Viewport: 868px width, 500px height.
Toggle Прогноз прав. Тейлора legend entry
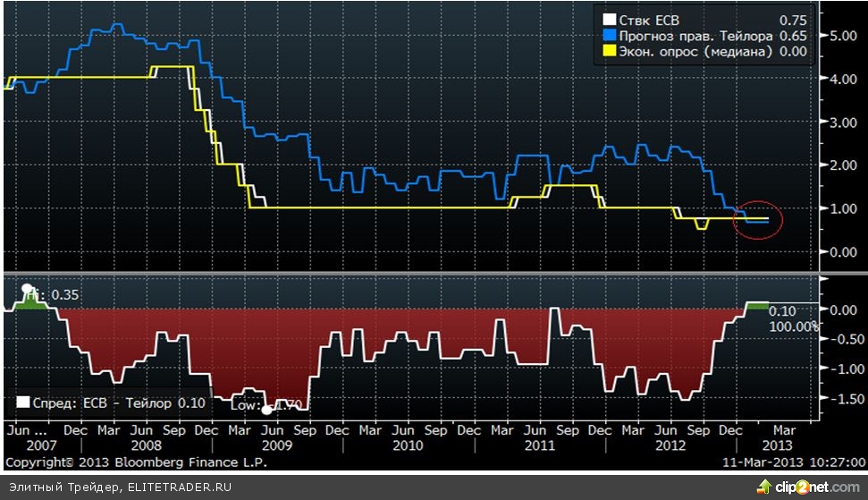click(688, 36)
